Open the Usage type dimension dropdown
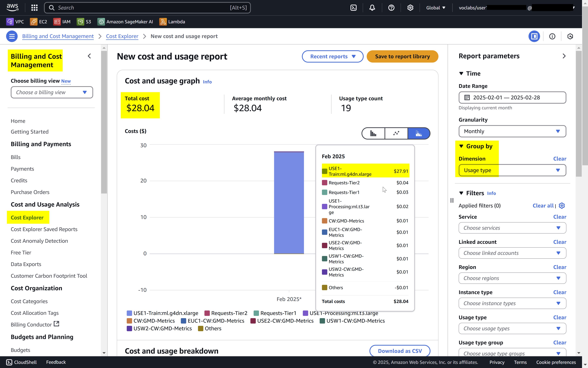The image size is (588, 368). coord(512,170)
